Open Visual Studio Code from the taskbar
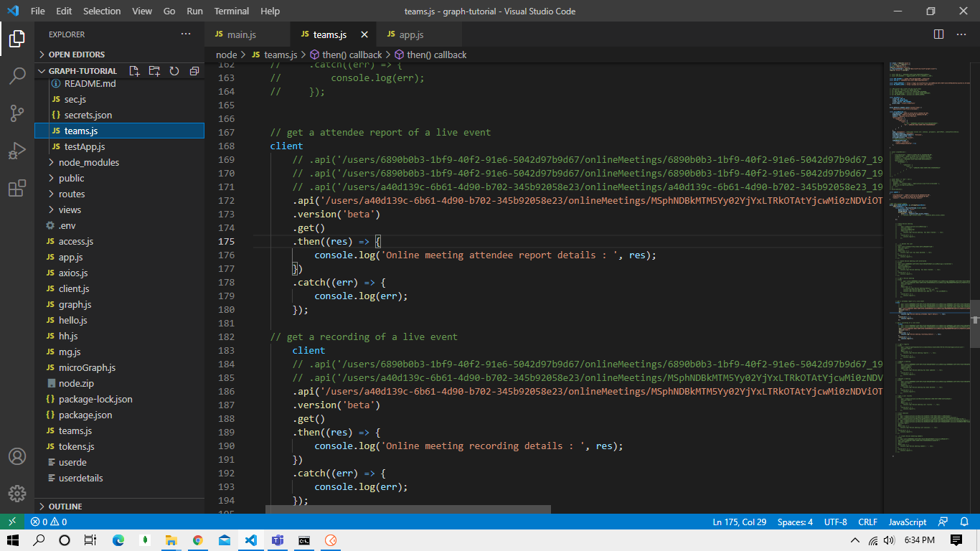980x551 pixels. [250, 540]
